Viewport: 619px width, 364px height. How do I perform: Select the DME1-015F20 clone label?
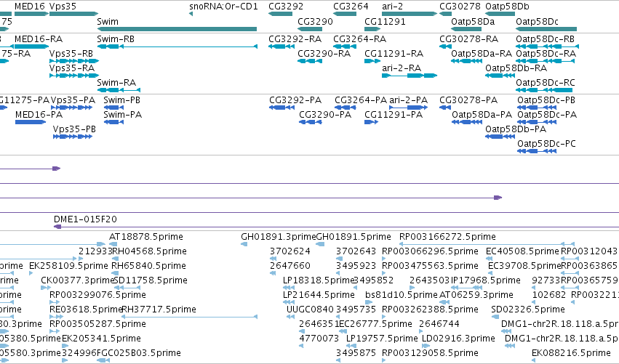(x=85, y=219)
